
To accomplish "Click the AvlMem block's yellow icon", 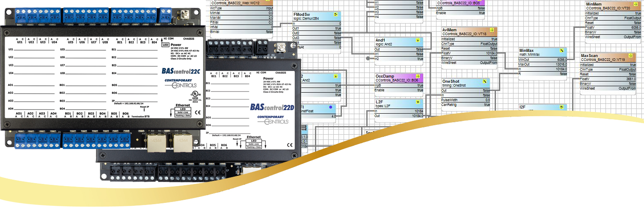I will coord(492,30).
